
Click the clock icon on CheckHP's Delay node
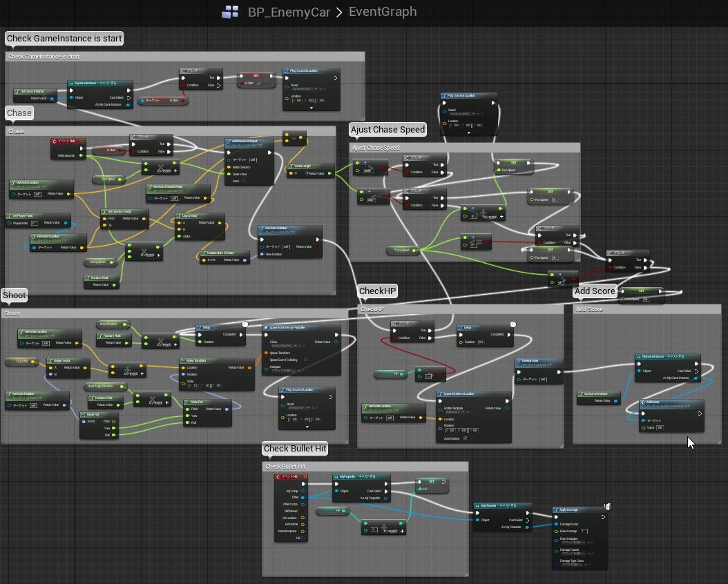tap(513, 324)
